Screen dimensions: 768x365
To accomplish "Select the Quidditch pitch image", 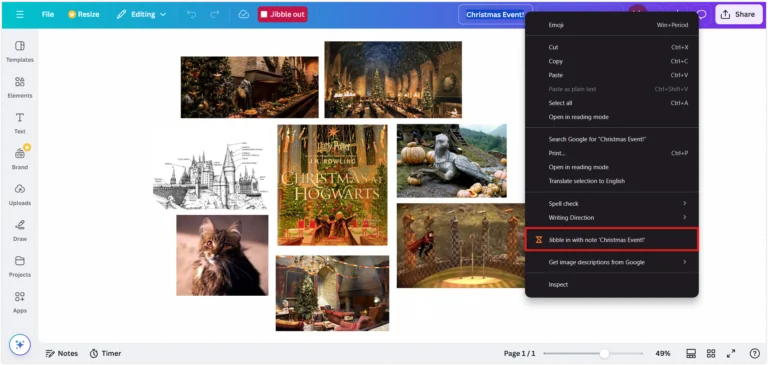I will [x=460, y=246].
